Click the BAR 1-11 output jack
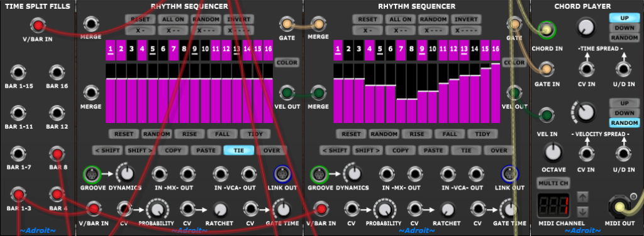 pos(18,113)
